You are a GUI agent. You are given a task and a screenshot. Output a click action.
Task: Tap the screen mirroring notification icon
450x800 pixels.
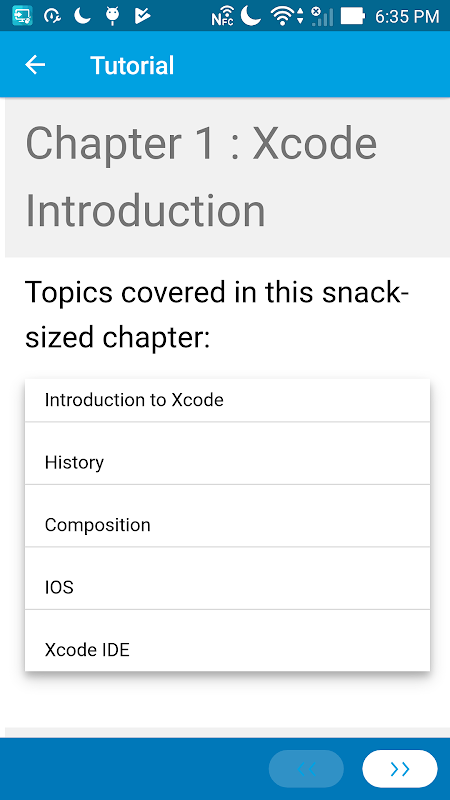click(22, 16)
